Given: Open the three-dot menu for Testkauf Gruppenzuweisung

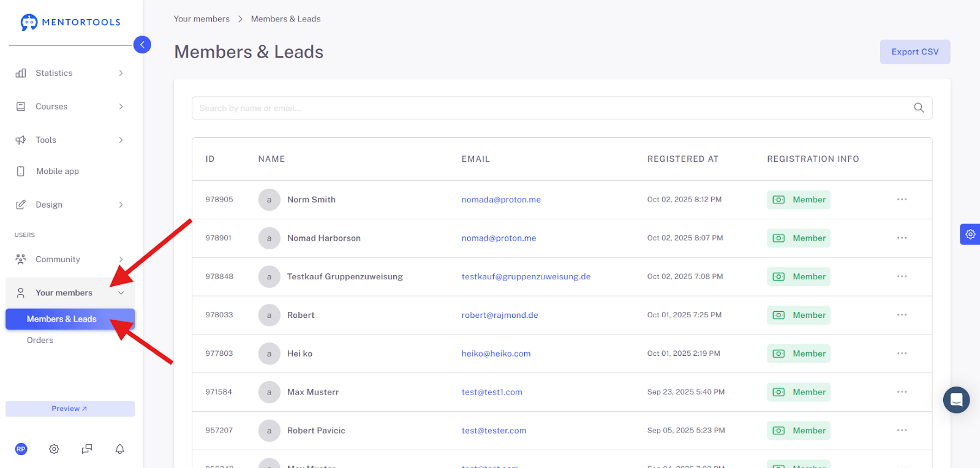Looking at the screenshot, I should coord(902,277).
